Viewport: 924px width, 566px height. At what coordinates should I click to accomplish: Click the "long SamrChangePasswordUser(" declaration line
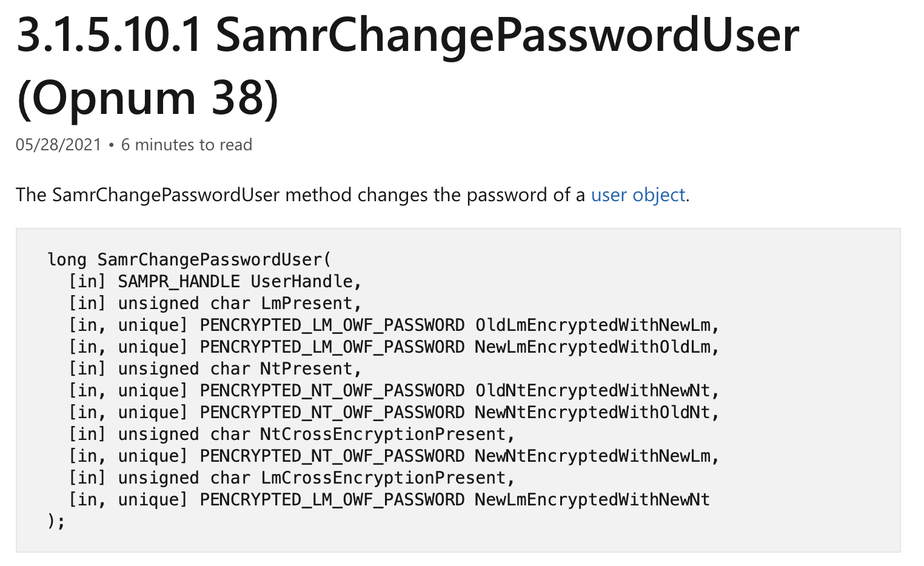click(x=189, y=259)
